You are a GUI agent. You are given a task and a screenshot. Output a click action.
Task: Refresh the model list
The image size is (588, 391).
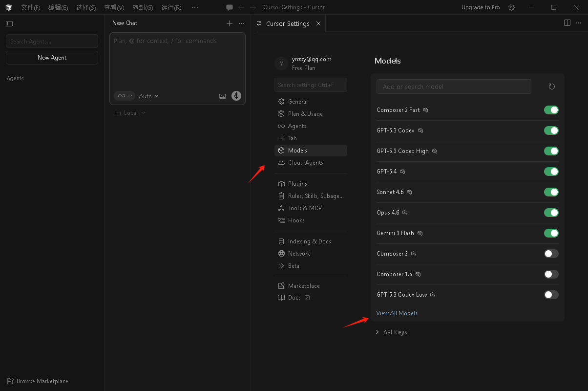[552, 87]
